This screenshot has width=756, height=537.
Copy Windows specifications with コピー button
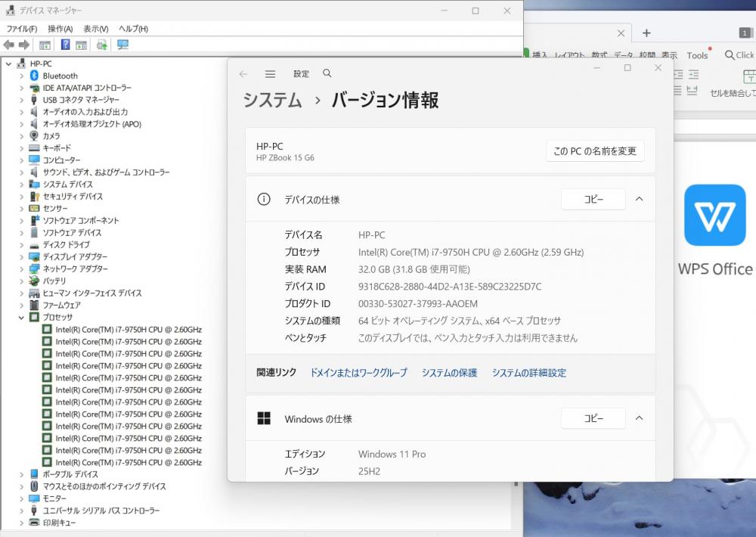(593, 417)
